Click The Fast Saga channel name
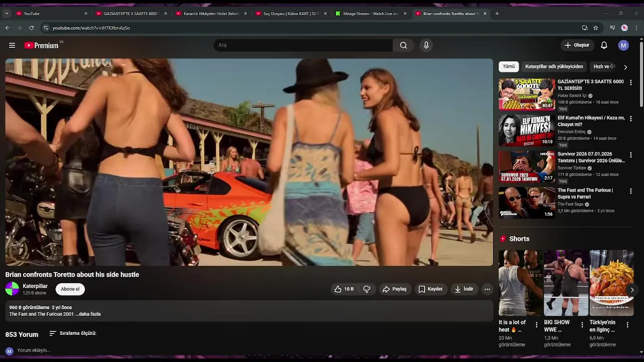644x362 pixels. pos(571,204)
